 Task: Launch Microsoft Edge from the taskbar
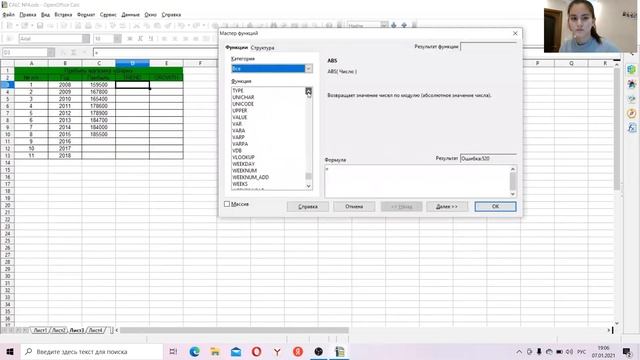pos(194,351)
